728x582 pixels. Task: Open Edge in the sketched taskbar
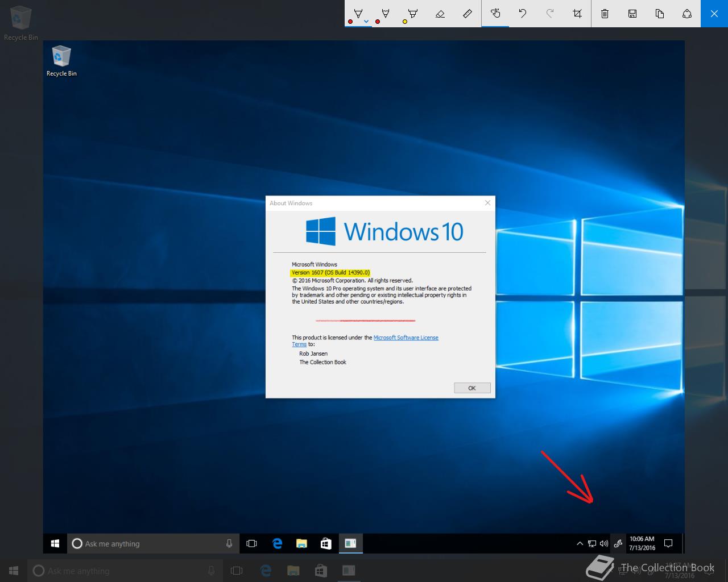[x=278, y=544]
